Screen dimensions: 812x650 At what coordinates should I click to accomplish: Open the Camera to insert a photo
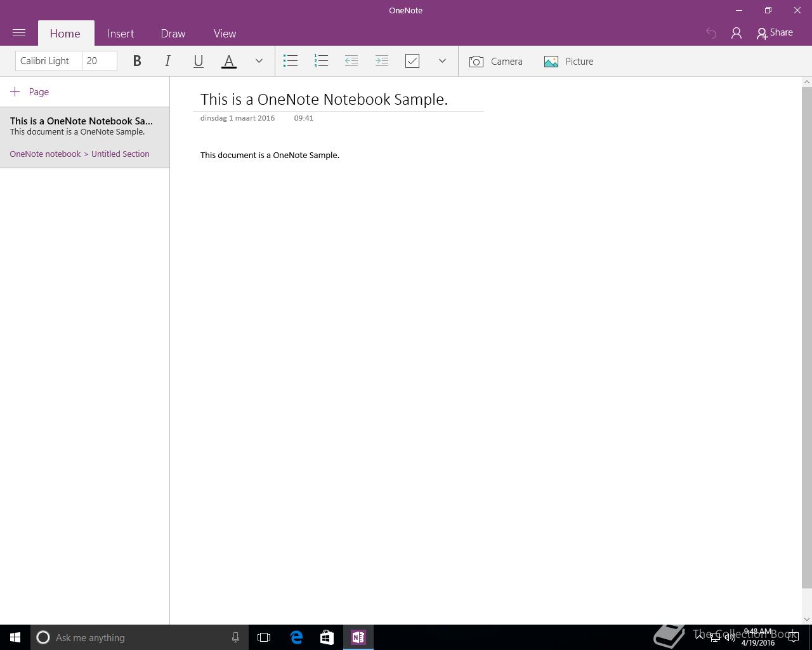coord(496,62)
